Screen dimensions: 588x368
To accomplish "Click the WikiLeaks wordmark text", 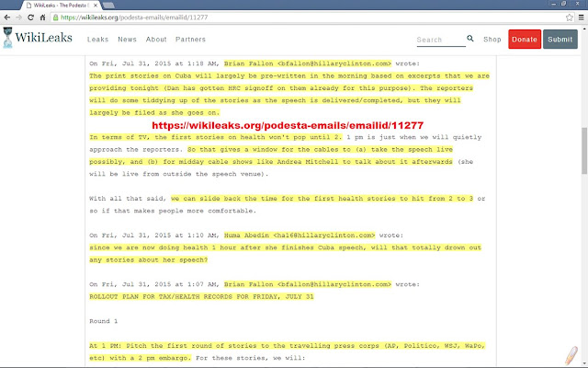I will click(43, 38).
